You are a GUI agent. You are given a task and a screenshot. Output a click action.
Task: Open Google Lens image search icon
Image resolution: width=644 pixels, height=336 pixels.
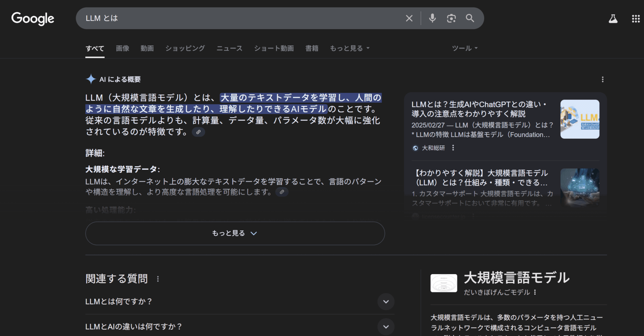(451, 18)
